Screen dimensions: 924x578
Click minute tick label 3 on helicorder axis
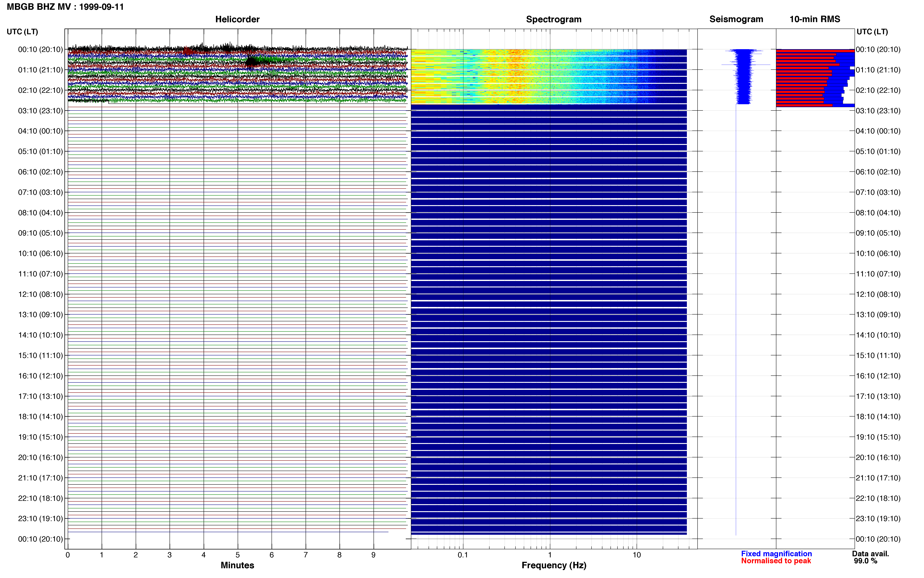click(170, 555)
